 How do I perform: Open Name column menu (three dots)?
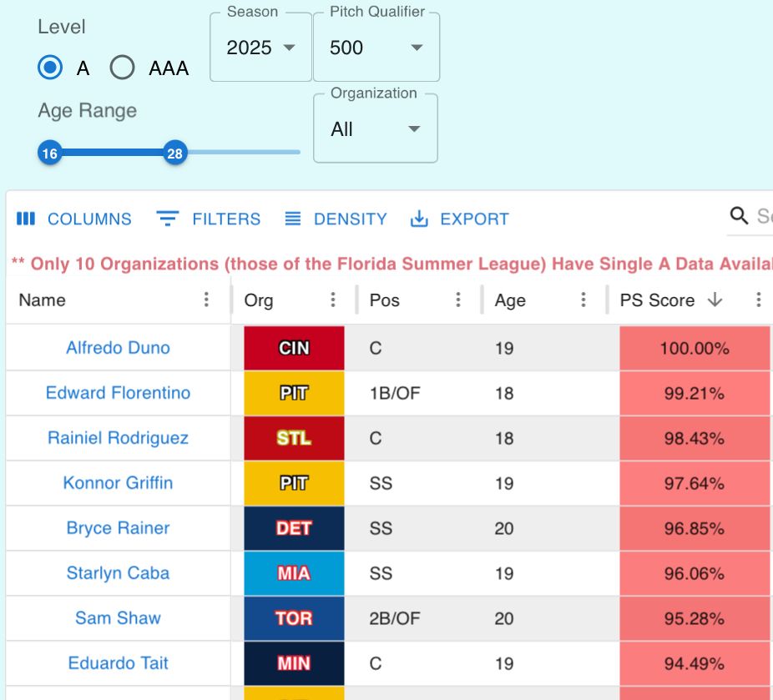pyautogui.click(x=206, y=300)
